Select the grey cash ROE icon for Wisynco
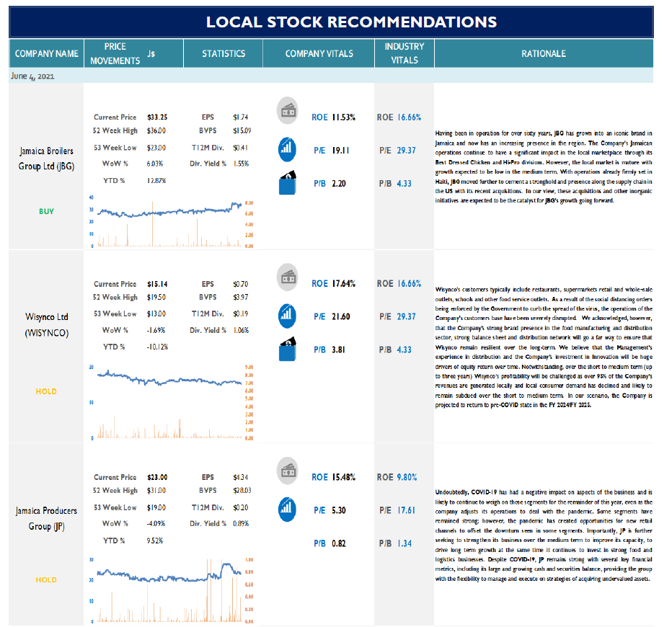This screenshot has height=627, width=672. coord(288,277)
